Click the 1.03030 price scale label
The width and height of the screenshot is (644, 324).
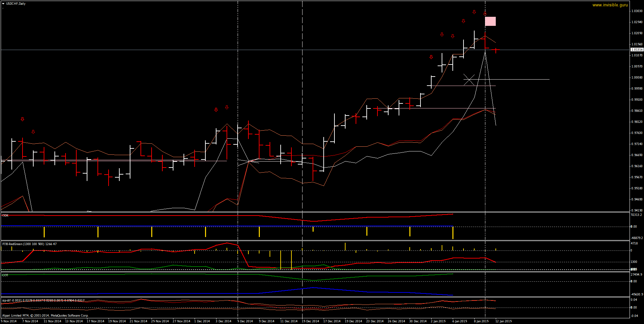[637, 11]
